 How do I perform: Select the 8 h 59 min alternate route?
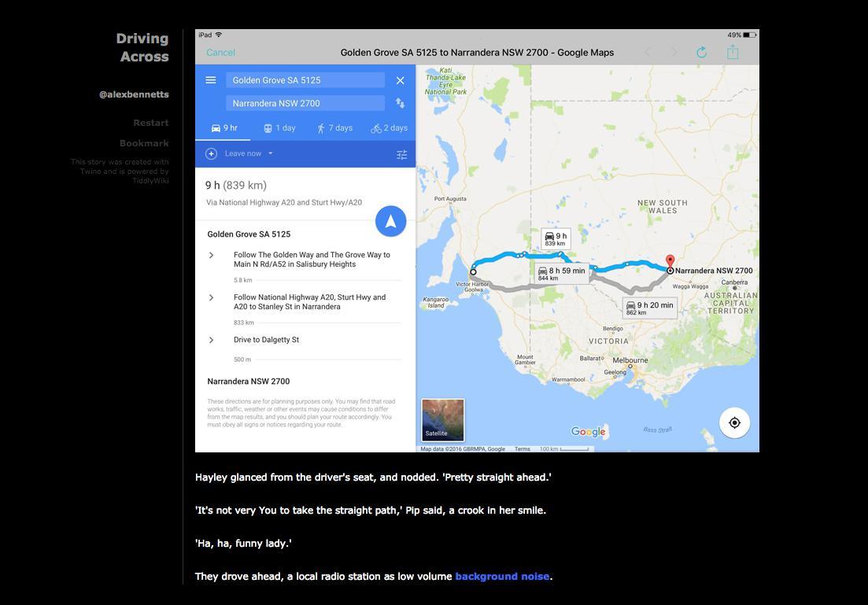(x=561, y=274)
